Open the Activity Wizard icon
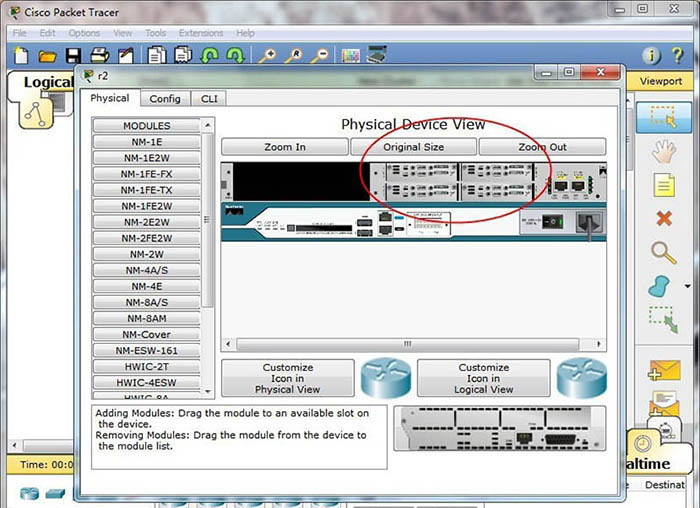The height and width of the screenshot is (508, 700). click(126, 55)
